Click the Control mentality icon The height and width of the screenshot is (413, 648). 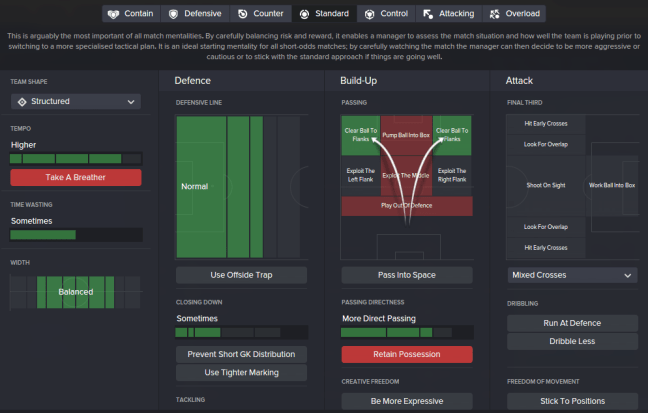point(368,14)
